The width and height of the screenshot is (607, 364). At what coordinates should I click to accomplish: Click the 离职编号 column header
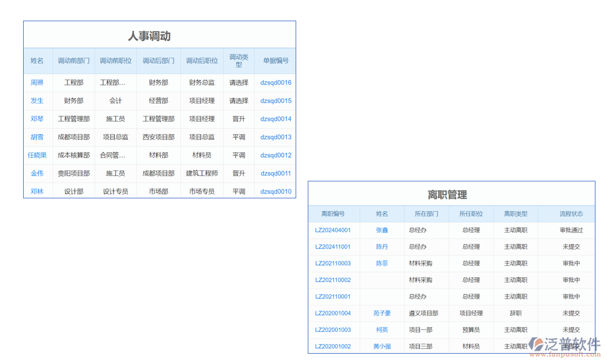tap(333, 214)
